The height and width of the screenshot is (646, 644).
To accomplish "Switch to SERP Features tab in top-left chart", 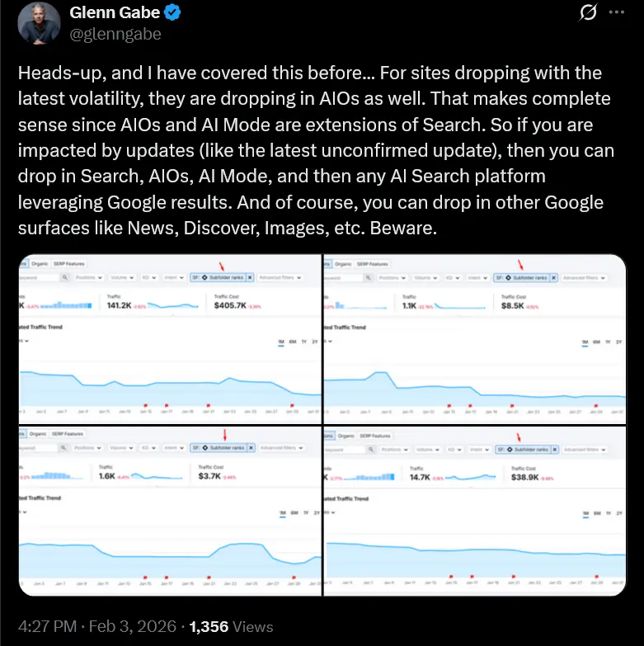I will coord(68,264).
